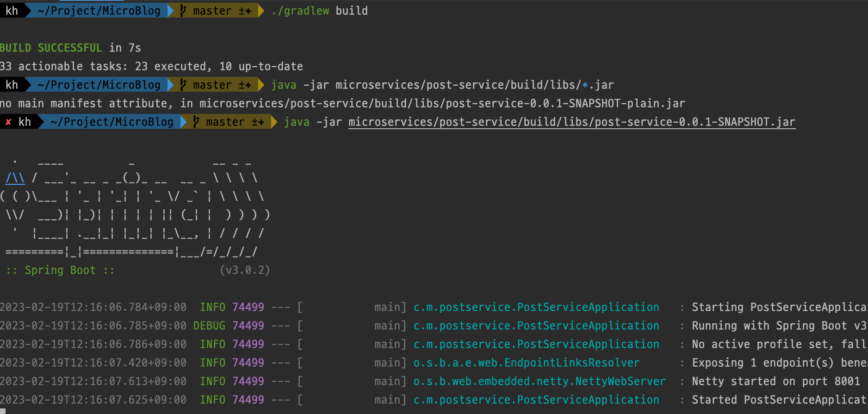
Task: Click git branch icon on first prompt line
Action: [183, 11]
